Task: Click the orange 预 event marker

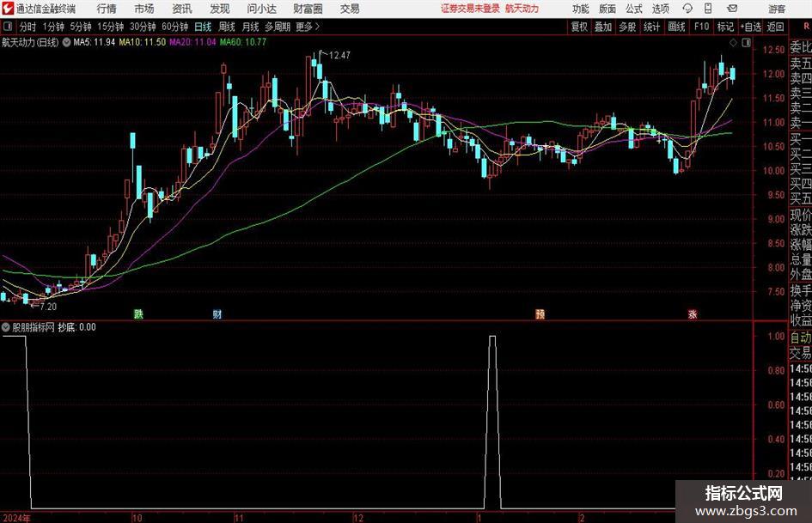Action: [540, 313]
